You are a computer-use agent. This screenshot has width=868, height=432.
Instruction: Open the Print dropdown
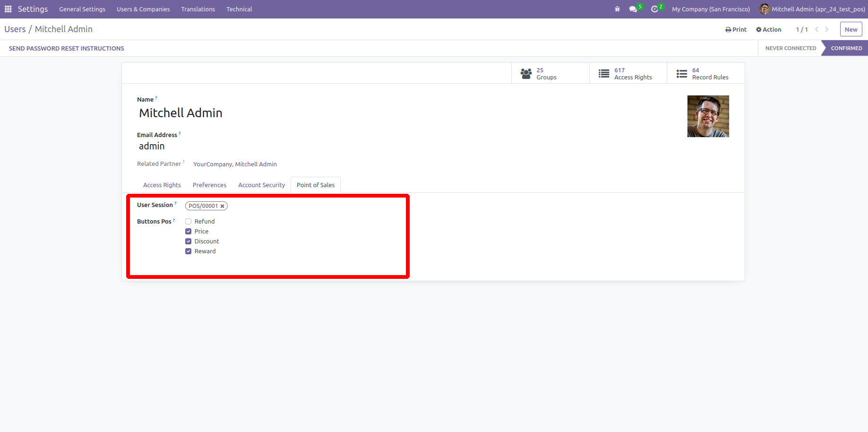click(x=736, y=29)
